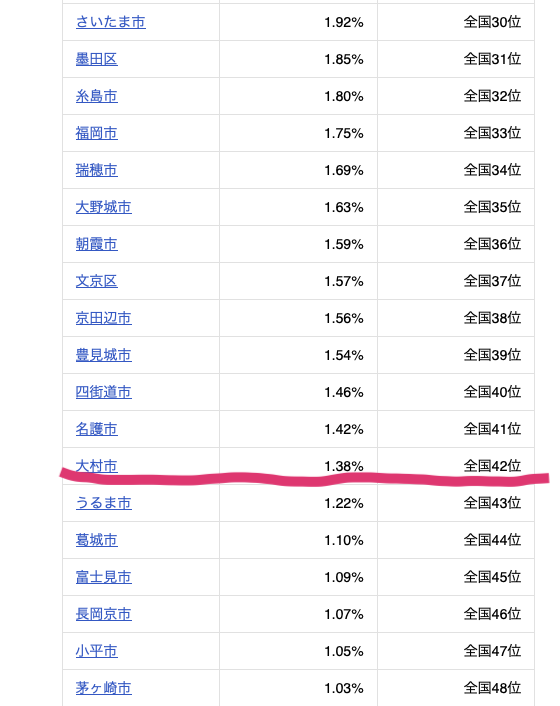The image size is (560, 706).
Task: Click the 大野城市 link
Action: click(104, 207)
